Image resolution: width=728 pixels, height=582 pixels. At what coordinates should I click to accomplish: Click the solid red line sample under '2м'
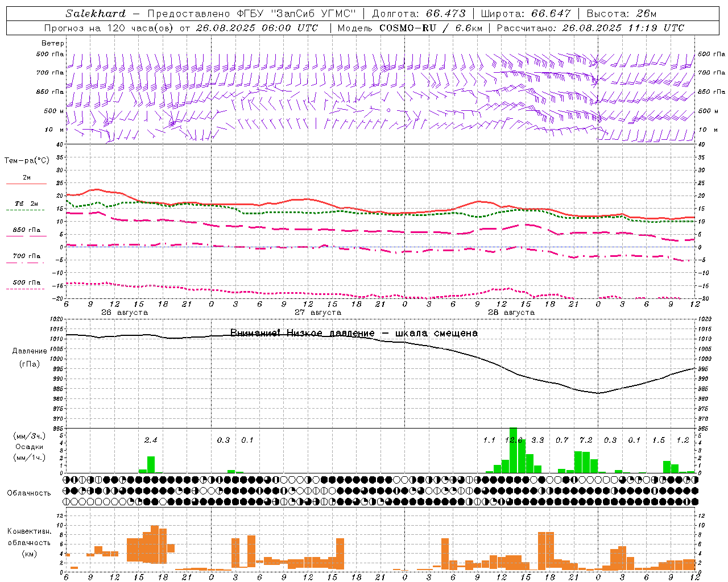coord(27,184)
